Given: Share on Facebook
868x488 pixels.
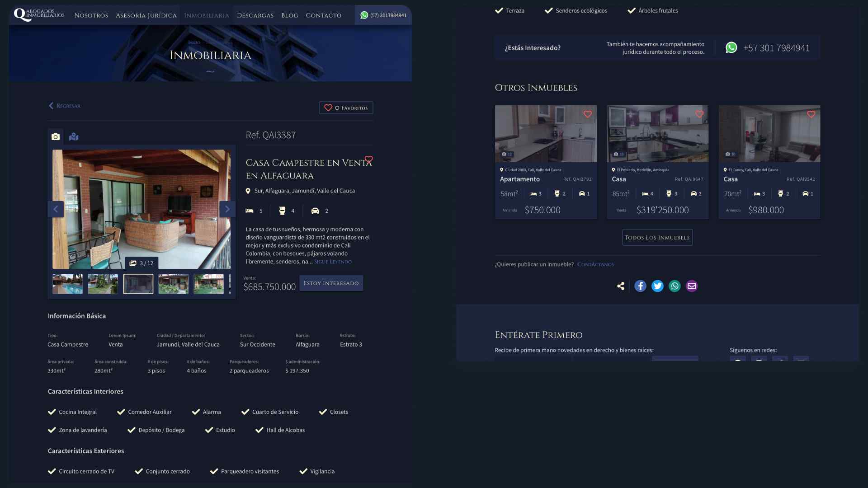Looking at the screenshot, I should (640, 286).
